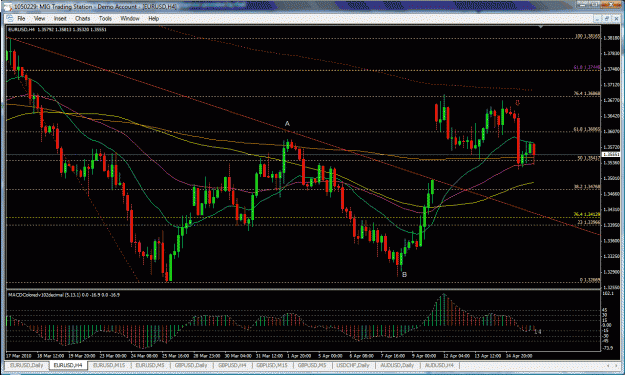This screenshot has height=375, width=625.
Task: Switch to the EURUSD,Daily chart tab
Action: [x=27, y=365]
